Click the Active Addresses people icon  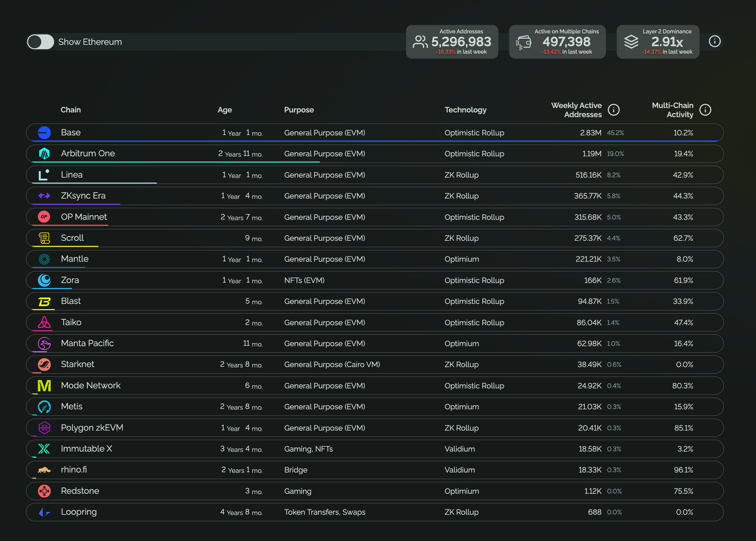click(421, 42)
